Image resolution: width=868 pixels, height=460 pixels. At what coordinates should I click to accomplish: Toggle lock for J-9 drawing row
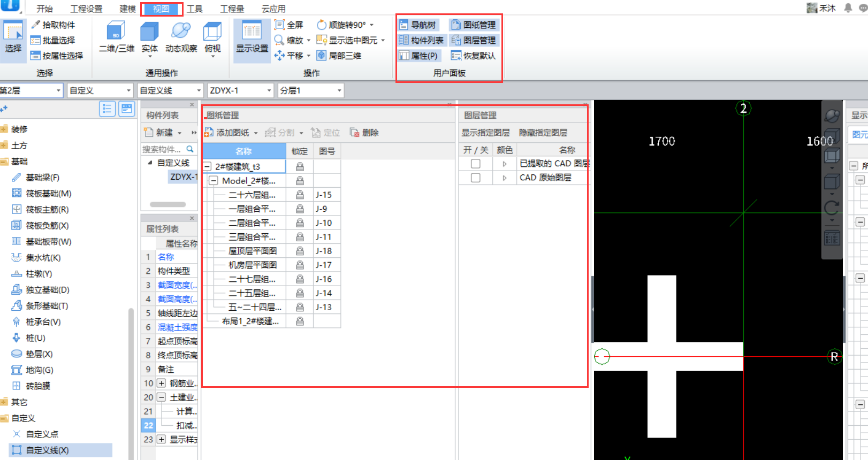[300, 209]
